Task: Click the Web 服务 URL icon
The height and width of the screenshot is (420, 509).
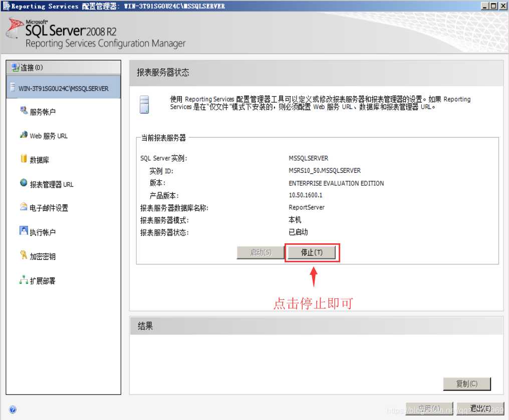Action: 24,135
